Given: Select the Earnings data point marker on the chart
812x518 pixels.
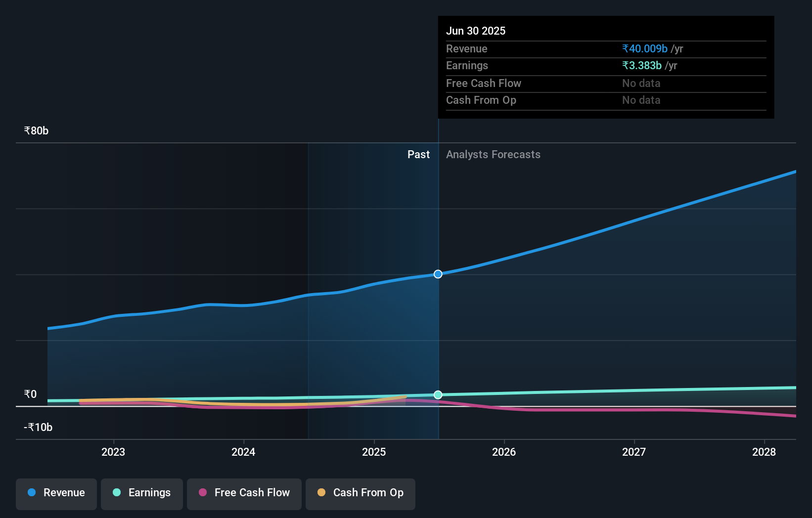Looking at the screenshot, I should pyautogui.click(x=437, y=394).
